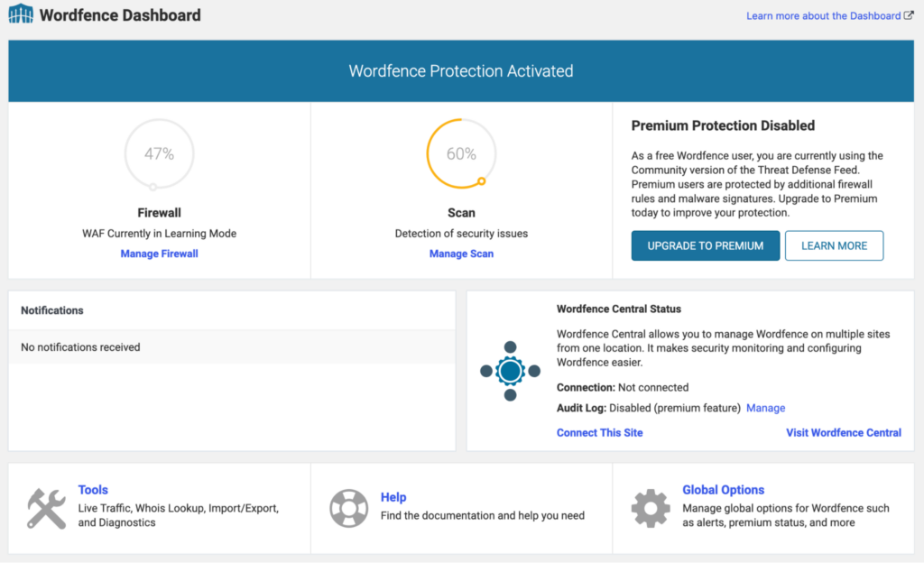
Task: Click the Live Traffic, Whois Lookup description
Action: click(x=178, y=515)
